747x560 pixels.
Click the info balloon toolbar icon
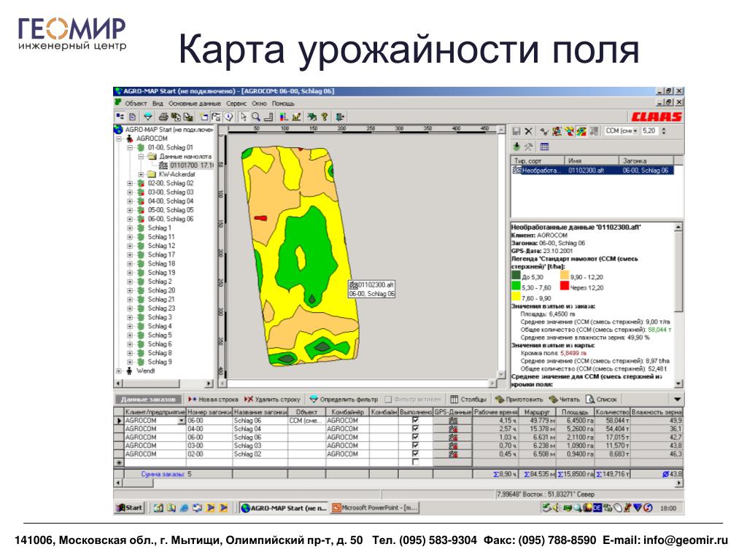point(229,117)
